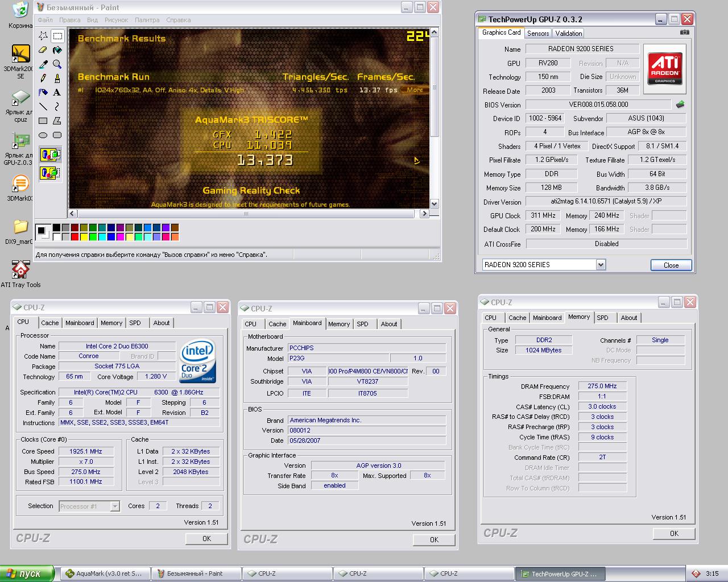Select the rectangular Select tool in Paint

coord(57,36)
